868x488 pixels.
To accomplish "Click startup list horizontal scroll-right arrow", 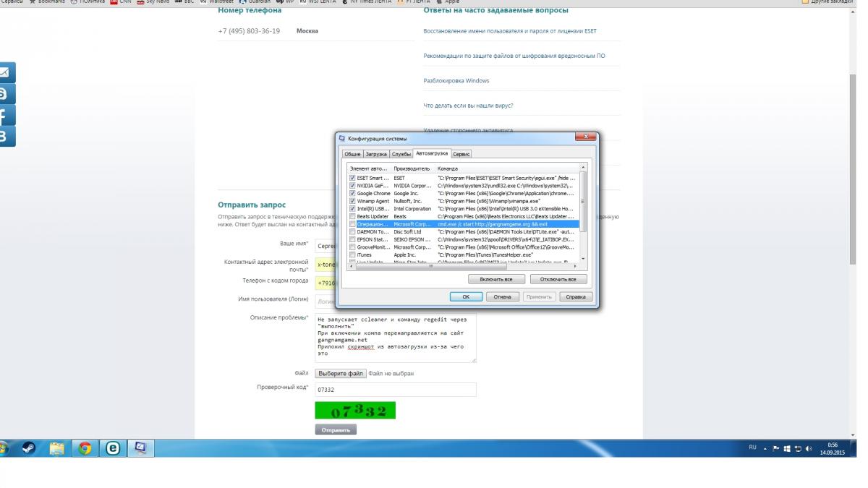I will tap(576, 266).
